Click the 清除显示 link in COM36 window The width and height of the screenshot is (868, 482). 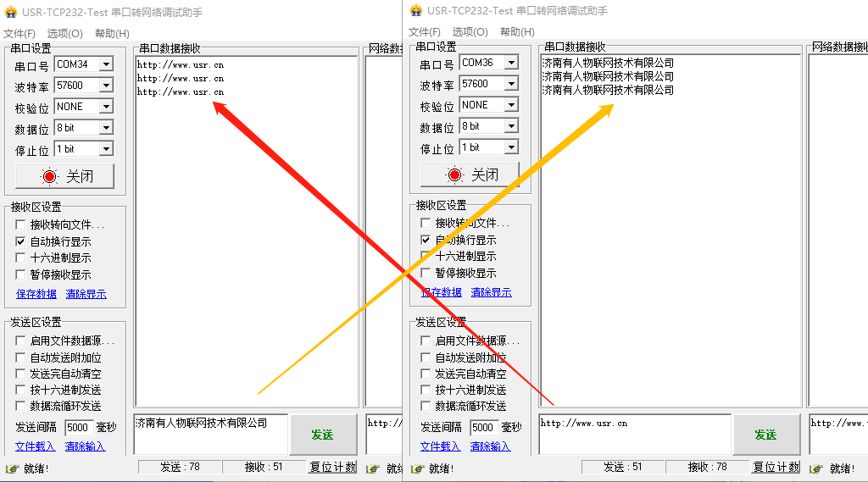pyautogui.click(x=492, y=292)
